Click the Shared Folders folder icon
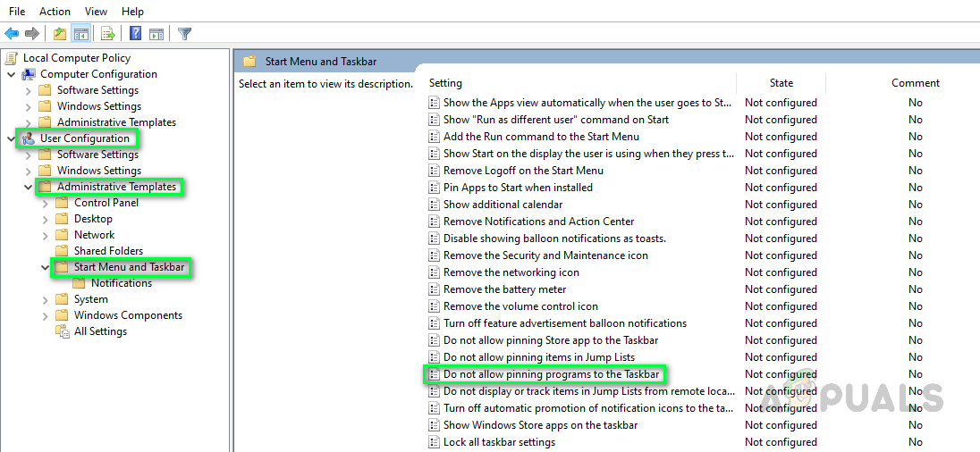 (62, 251)
